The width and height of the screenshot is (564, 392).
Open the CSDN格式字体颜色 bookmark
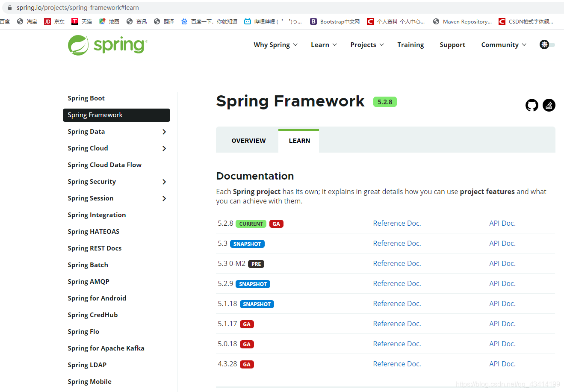click(x=526, y=21)
